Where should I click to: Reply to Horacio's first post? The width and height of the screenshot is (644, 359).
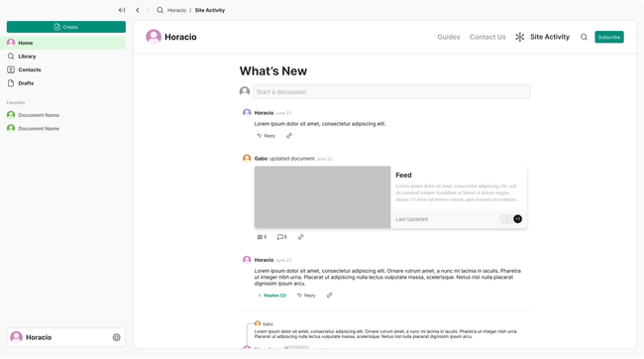click(267, 136)
